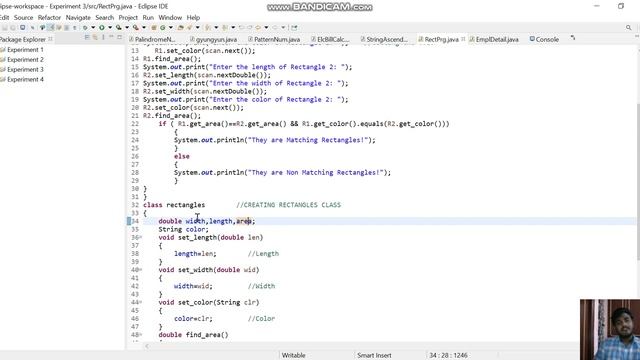640x360 pixels.
Task: Toggle Mark Occurrences in the toolbar
Action: 51,28
